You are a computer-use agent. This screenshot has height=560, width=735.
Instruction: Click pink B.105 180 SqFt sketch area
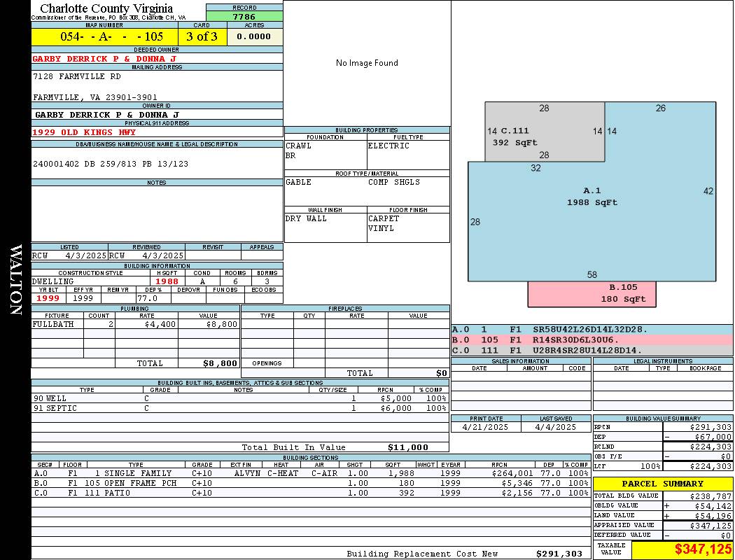click(592, 294)
